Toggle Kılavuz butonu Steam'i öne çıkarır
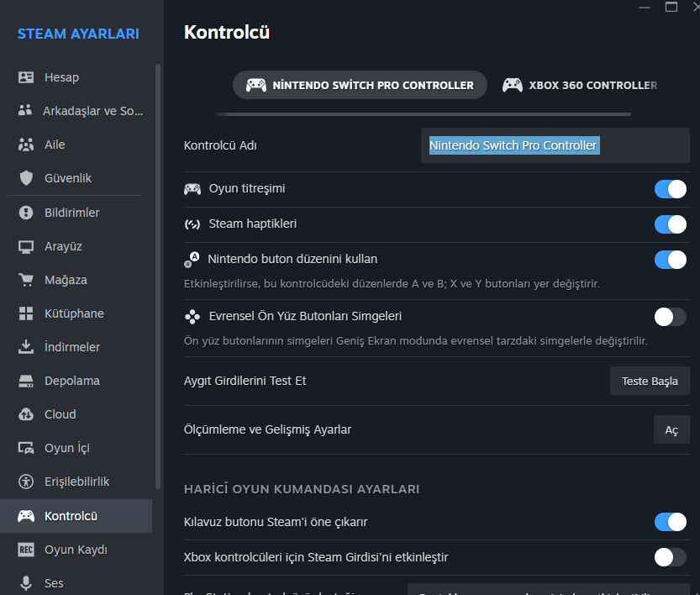The width and height of the screenshot is (700, 595). (x=671, y=522)
